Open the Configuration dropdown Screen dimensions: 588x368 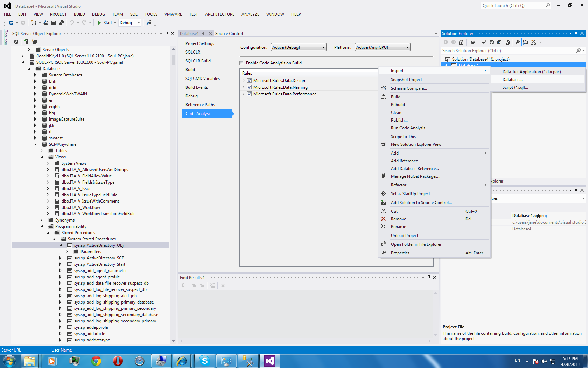point(298,47)
